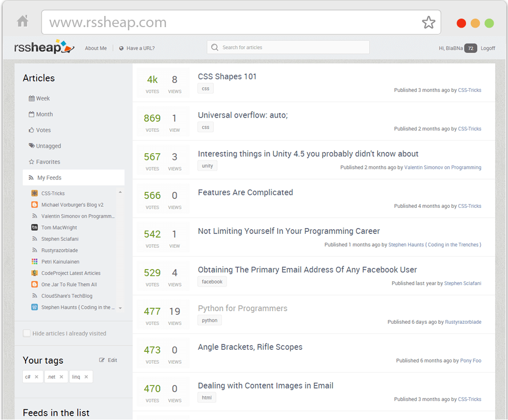The height and width of the screenshot is (420, 508).
Task: Select My Feeds in the sidebar
Action: pos(73,178)
